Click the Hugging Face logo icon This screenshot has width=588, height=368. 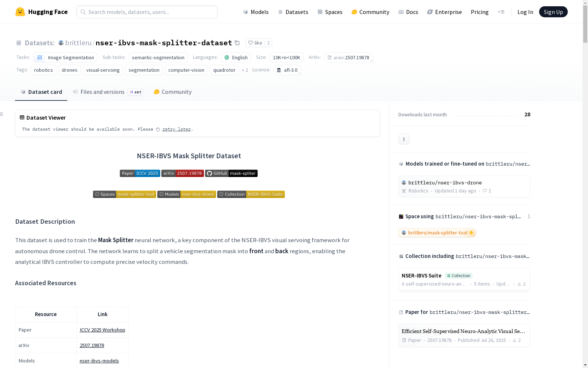(x=20, y=12)
